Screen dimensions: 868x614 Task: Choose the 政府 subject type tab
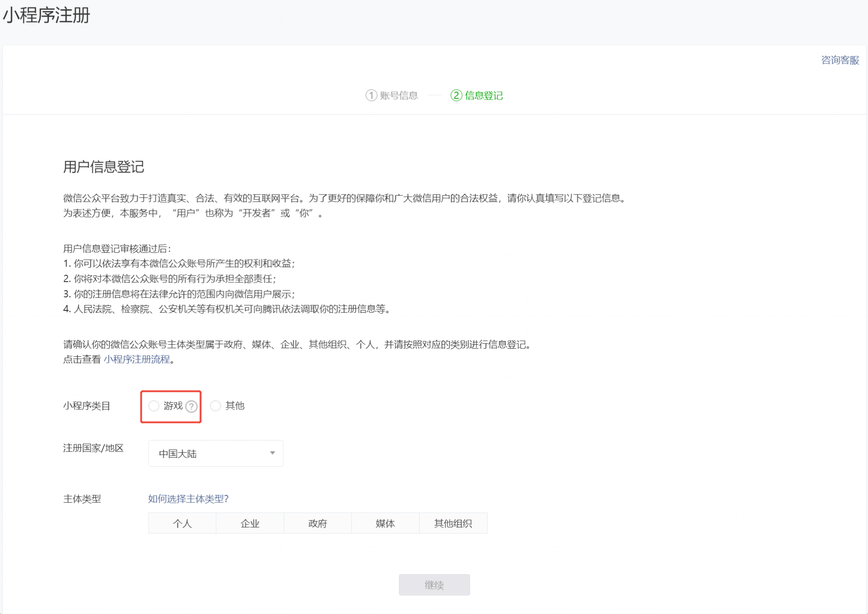(x=317, y=523)
